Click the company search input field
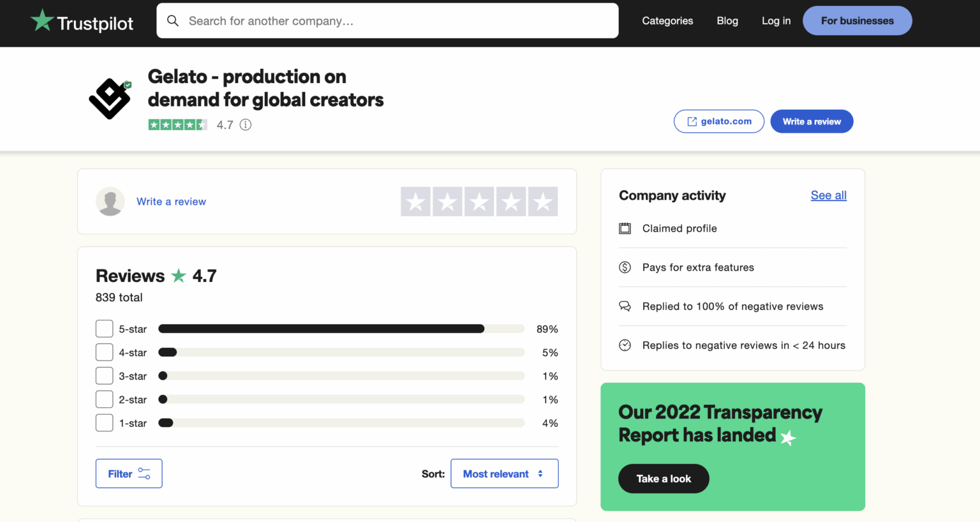 387,20
